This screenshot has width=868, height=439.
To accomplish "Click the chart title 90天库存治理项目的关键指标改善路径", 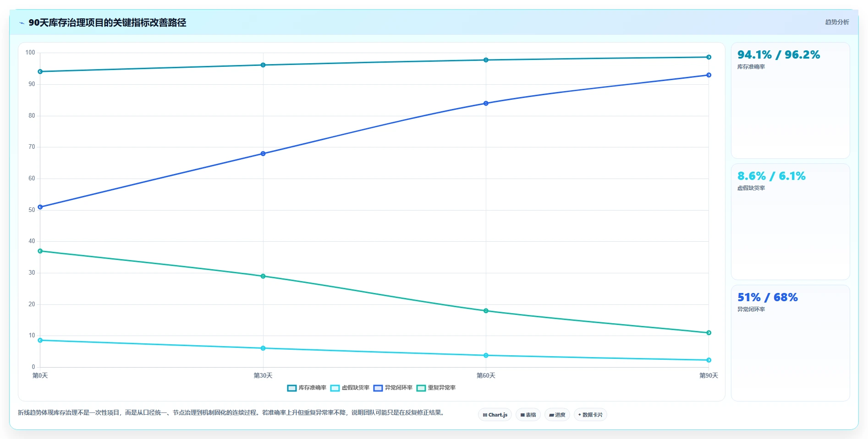I will coord(107,23).
